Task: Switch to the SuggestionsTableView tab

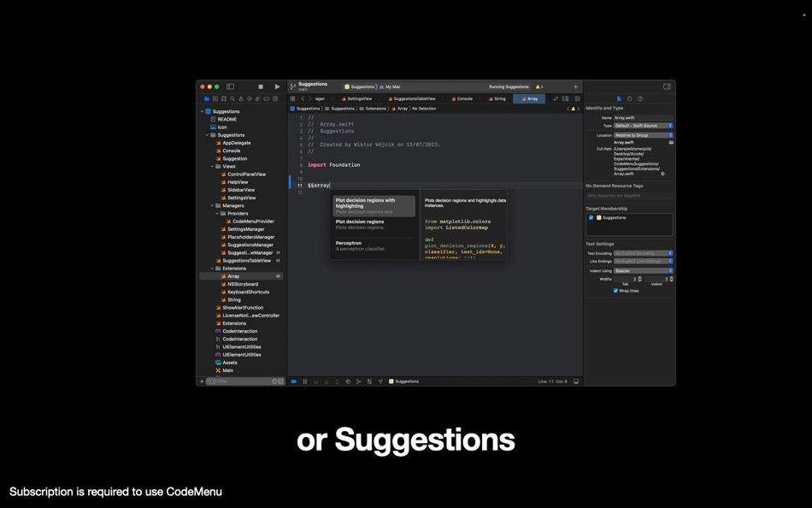Action: [412, 98]
